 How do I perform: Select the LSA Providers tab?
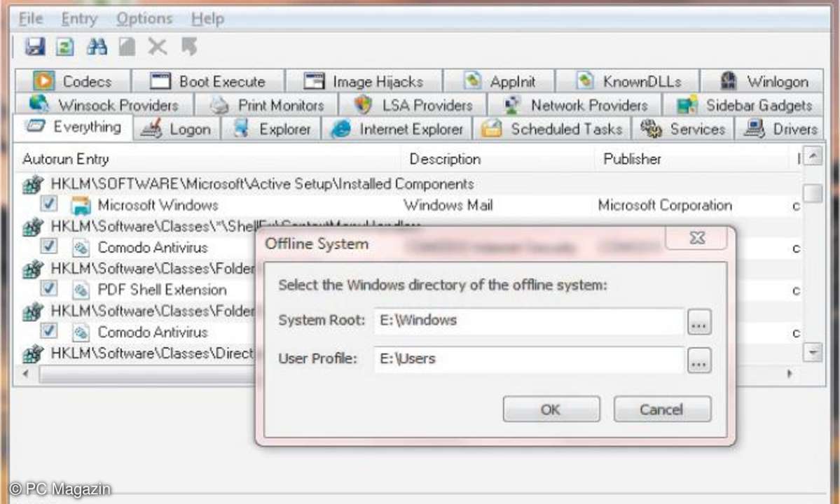pos(413,105)
